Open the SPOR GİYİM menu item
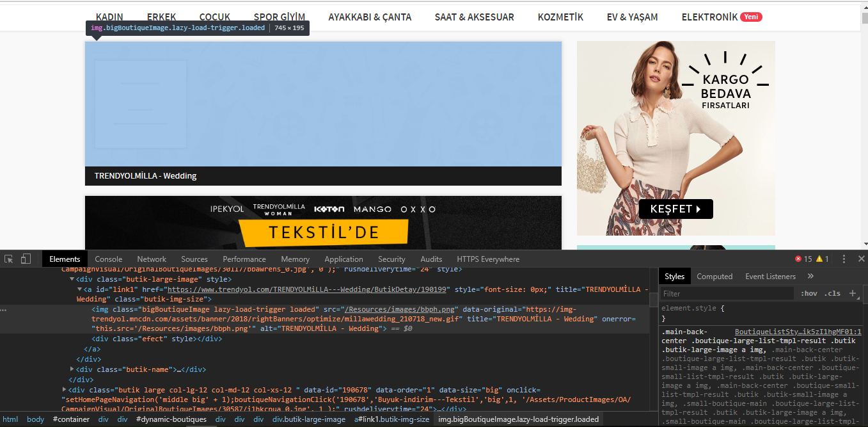 pyautogui.click(x=280, y=17)
